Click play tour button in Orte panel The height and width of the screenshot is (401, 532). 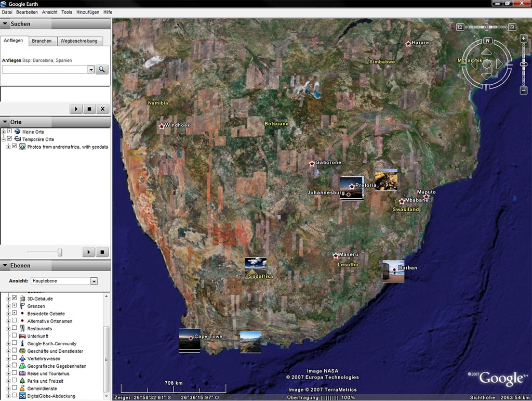point(88,252)
